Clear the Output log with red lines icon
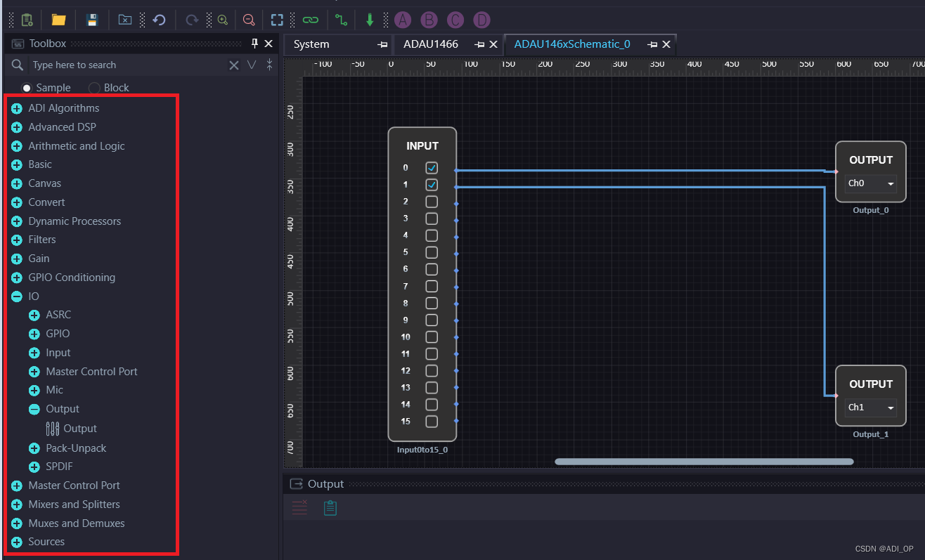 300,507
